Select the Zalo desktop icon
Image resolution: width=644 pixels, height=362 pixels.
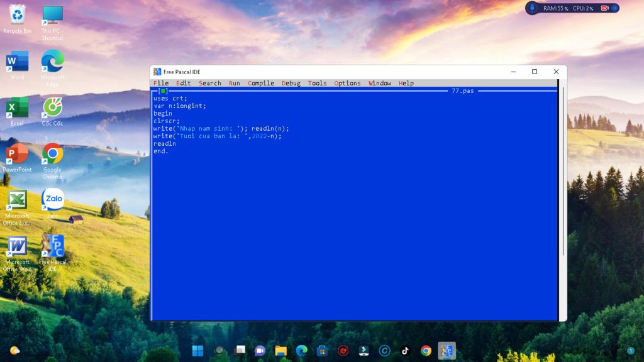point(53,203)
